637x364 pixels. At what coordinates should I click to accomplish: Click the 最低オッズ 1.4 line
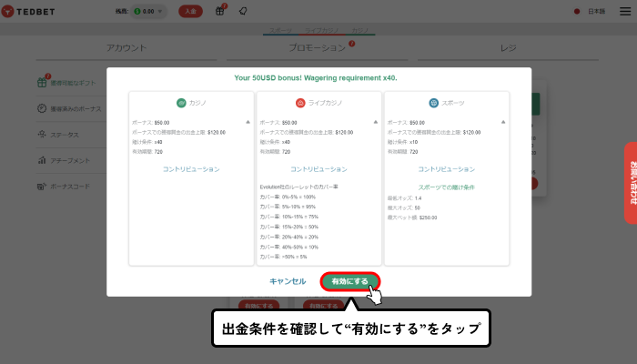pos(405,198)
